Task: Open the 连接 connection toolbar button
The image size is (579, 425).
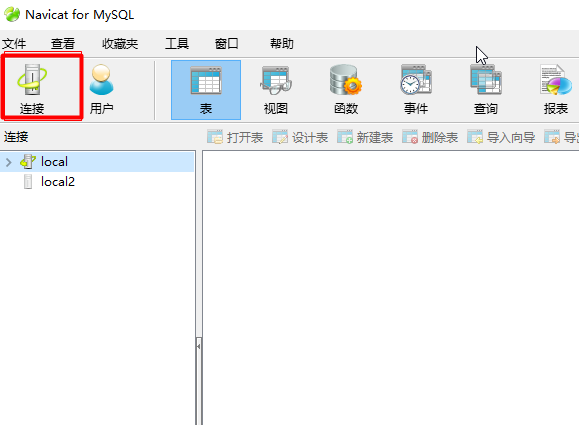Action: click(32, 89)
